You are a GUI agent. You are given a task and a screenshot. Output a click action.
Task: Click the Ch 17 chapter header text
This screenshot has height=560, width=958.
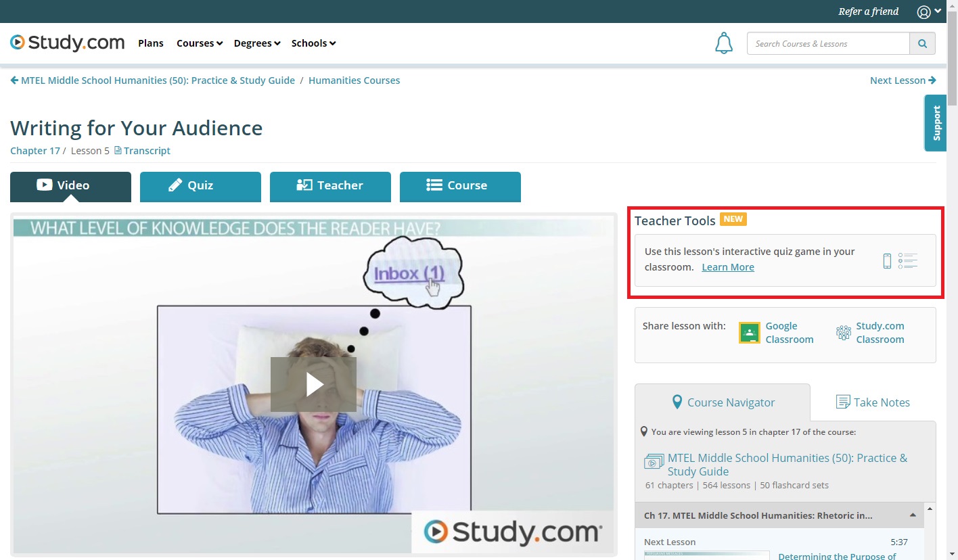pos(758,515)
